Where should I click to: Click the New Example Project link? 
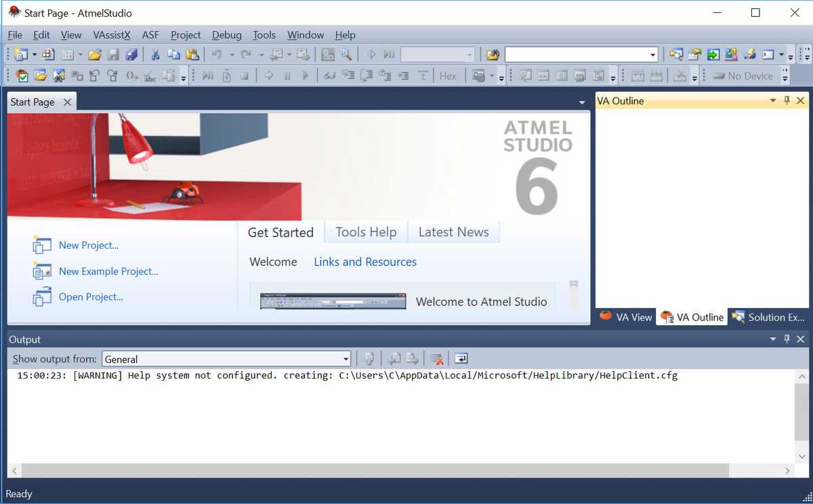(x=108, y=271)
